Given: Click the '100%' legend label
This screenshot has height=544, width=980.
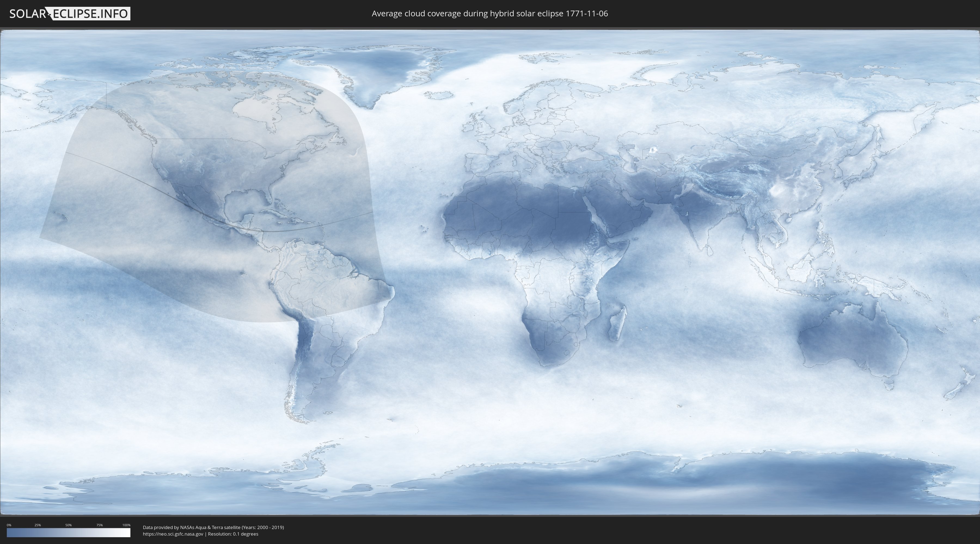Looking at the screenshot, I should click(126, 525).
